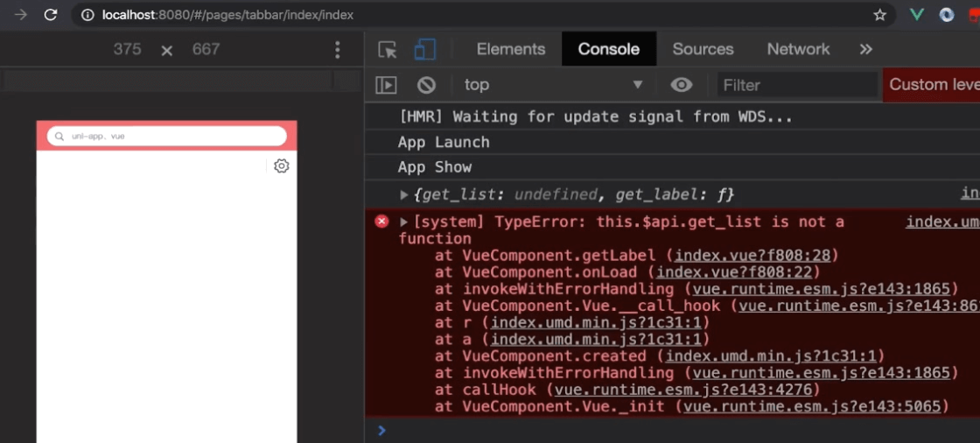
Task: Click the console input prompt
Action: click(678, 431)
